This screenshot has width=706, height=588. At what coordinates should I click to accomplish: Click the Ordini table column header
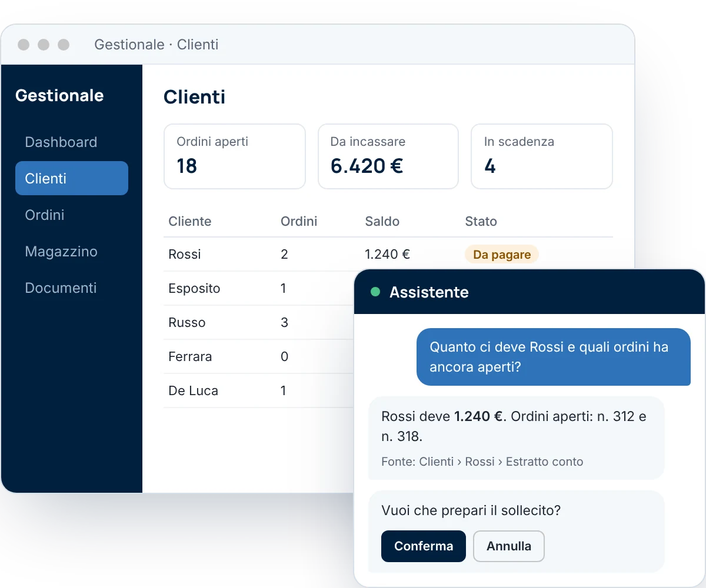(299, 222)
